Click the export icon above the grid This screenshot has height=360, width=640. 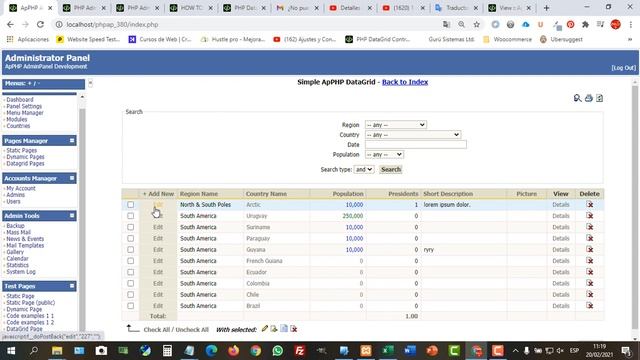point(599,98)
